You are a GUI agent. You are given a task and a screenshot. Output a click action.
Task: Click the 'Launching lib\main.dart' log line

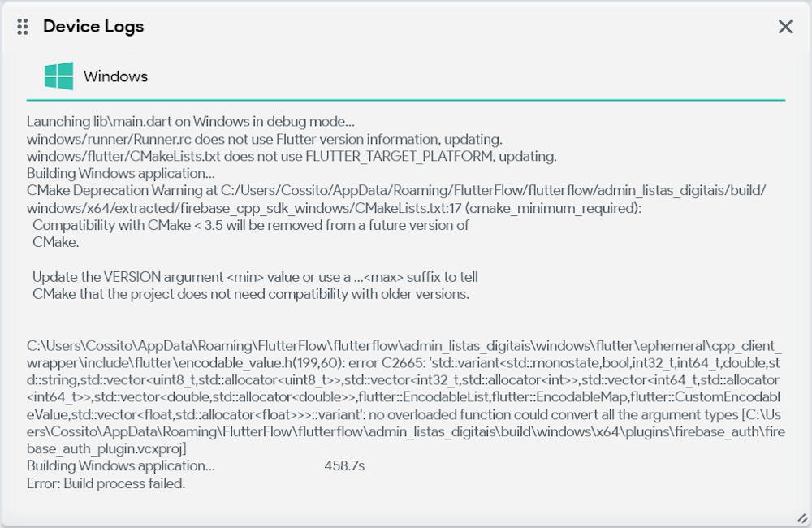point(191,121)
